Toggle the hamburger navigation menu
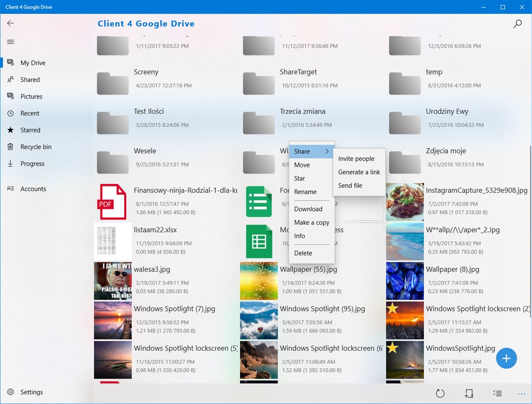Screen dimensions: 532x404 point(10,42)
